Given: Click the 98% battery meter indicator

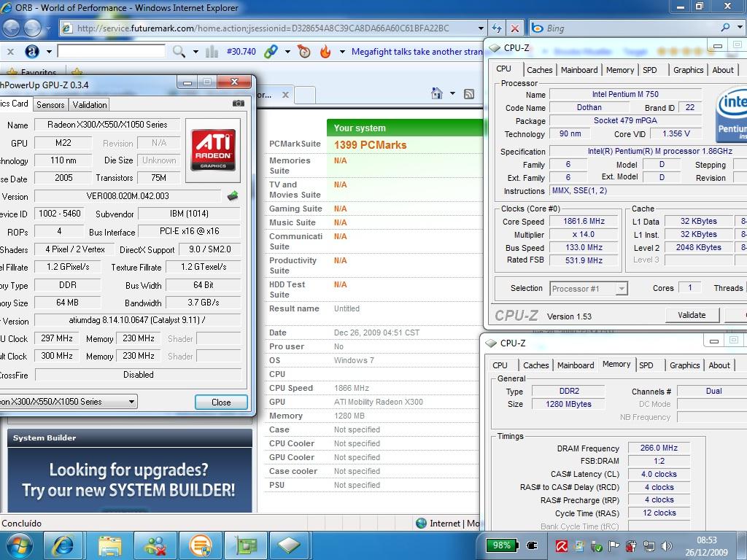Looking at the screenshot, I should coord(502,545).
